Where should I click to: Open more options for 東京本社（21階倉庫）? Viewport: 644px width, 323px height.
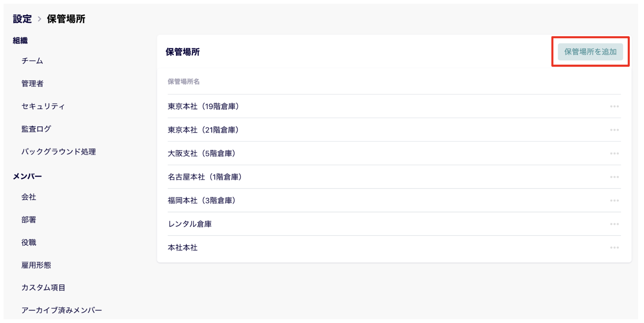[x=614, y=130]
